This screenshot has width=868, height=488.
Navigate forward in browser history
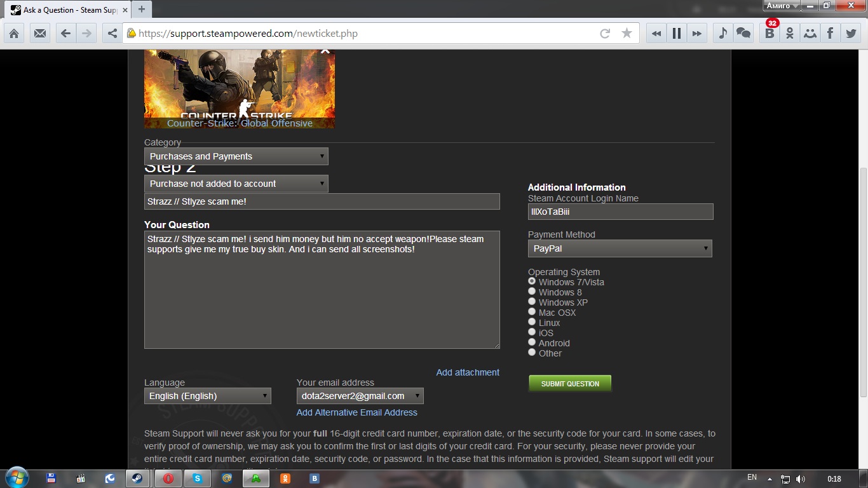pyautogui.click(x=86, y=34)
